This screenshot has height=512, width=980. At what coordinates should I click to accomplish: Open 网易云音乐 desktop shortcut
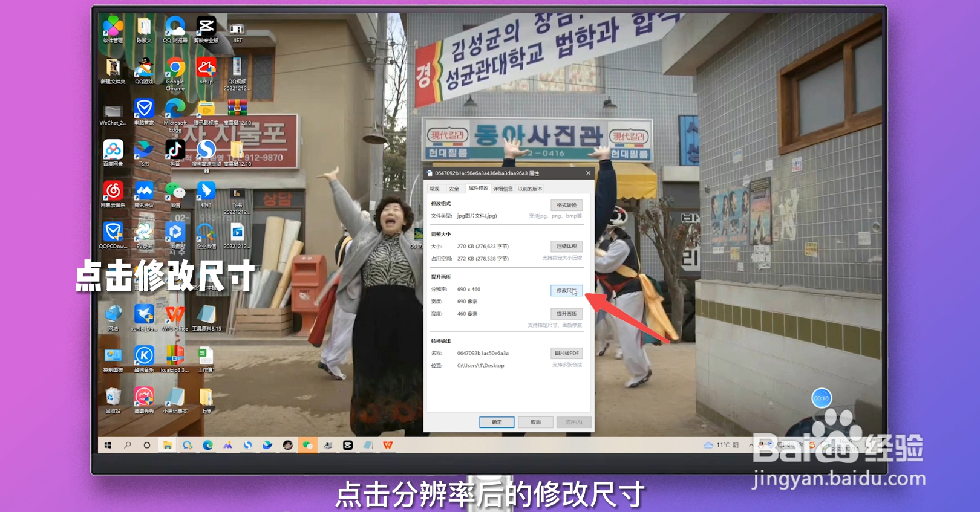pos(113,195)
